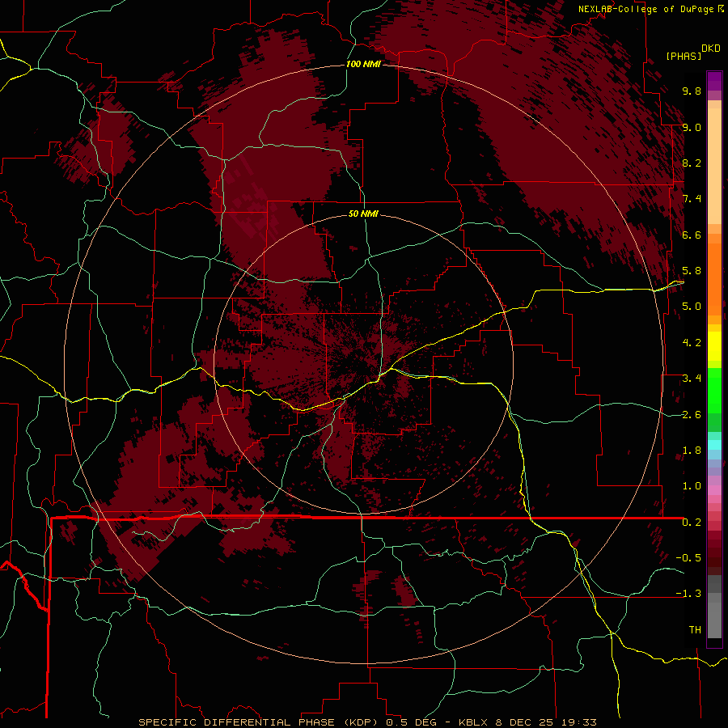728x728 pixels.
Task: Click the 1.0 scale value
Action: click(692, 486)
